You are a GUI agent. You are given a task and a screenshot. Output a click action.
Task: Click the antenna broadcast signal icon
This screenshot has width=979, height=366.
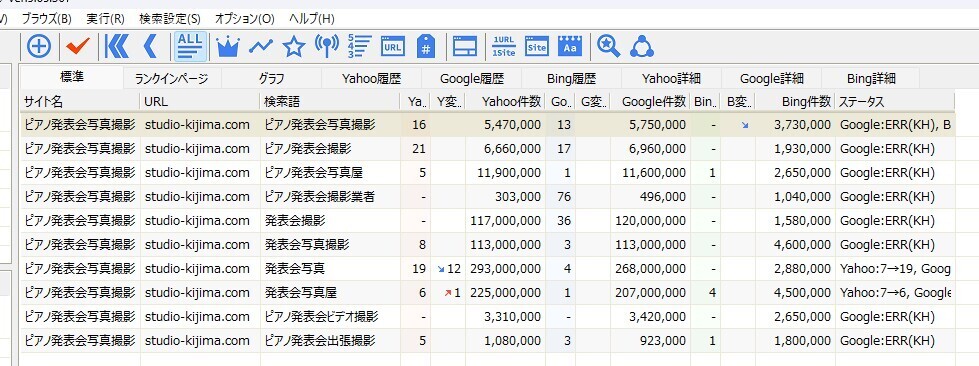(x=327, y=46)
